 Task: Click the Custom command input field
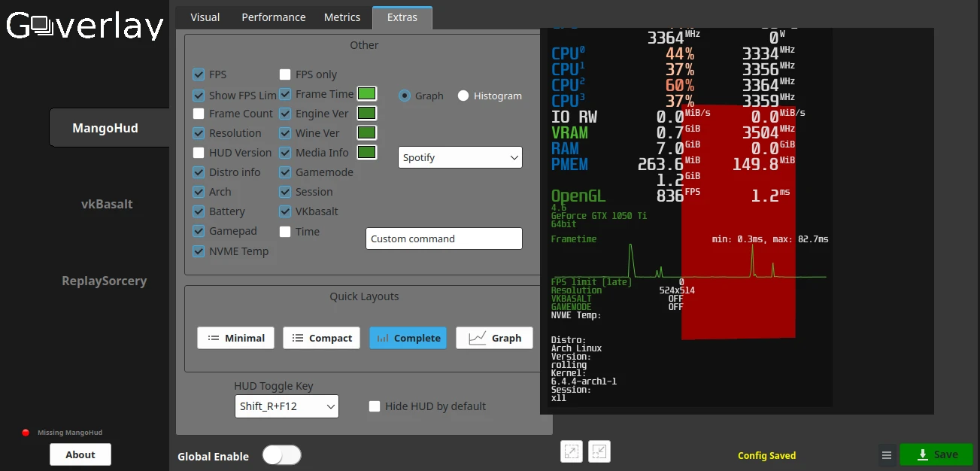pos(444,239)
